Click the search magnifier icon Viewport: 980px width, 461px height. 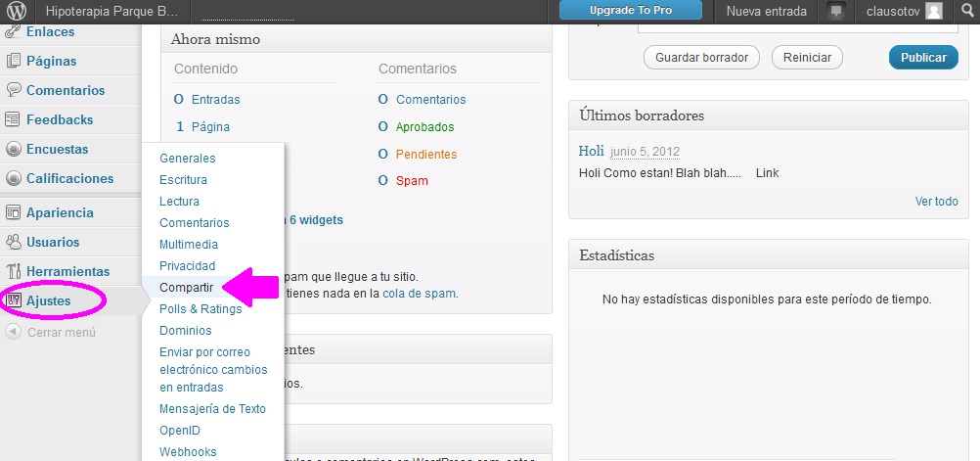point(966,12)
